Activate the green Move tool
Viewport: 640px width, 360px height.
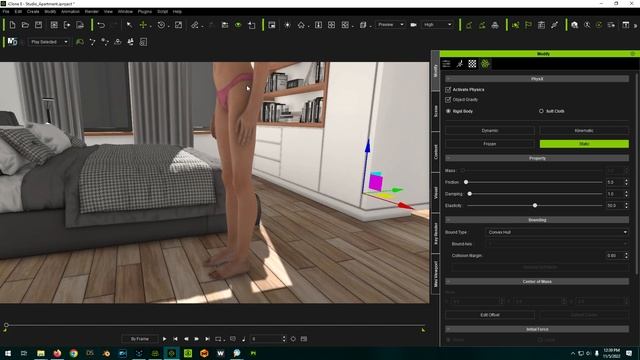[143, 25]
